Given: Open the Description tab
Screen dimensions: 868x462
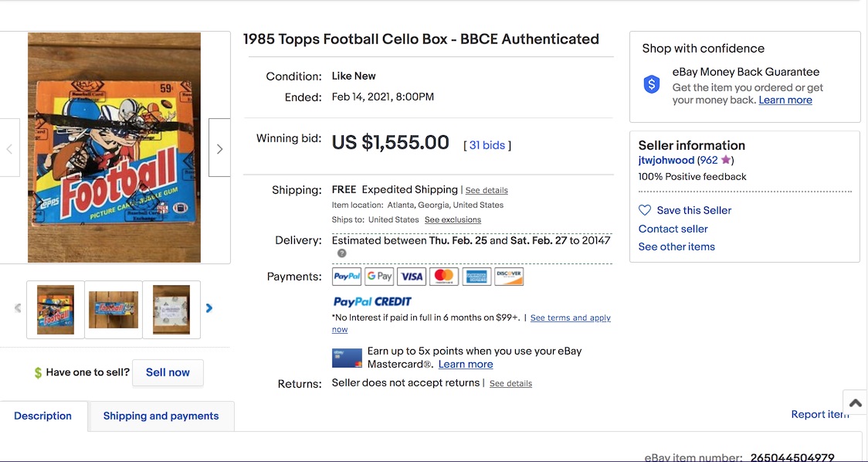Looking at the screenshot, I should pyautogui.click(x=42, y=416).
